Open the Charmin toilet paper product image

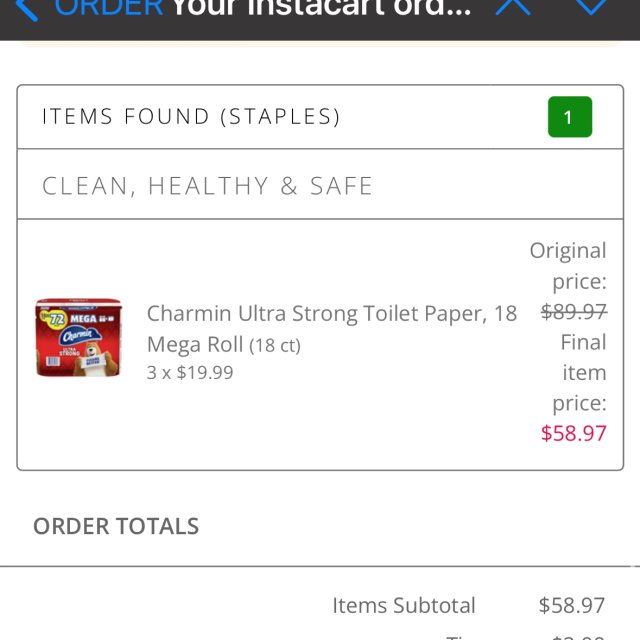(x=78, y=337)
